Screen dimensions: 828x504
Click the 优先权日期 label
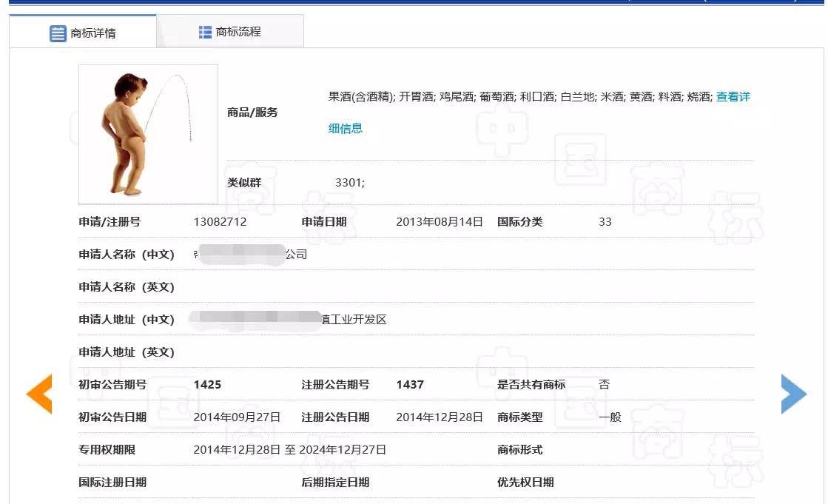525,483
